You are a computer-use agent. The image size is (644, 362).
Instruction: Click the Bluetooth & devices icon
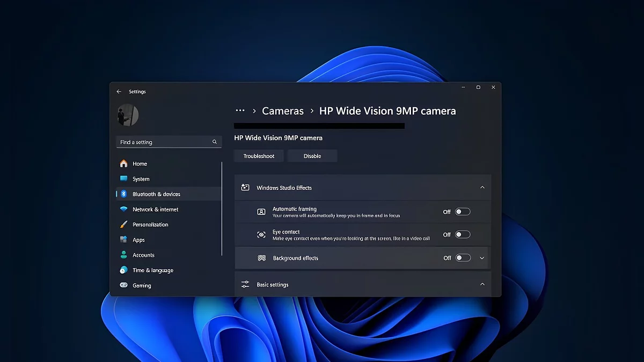click(123, 194)
